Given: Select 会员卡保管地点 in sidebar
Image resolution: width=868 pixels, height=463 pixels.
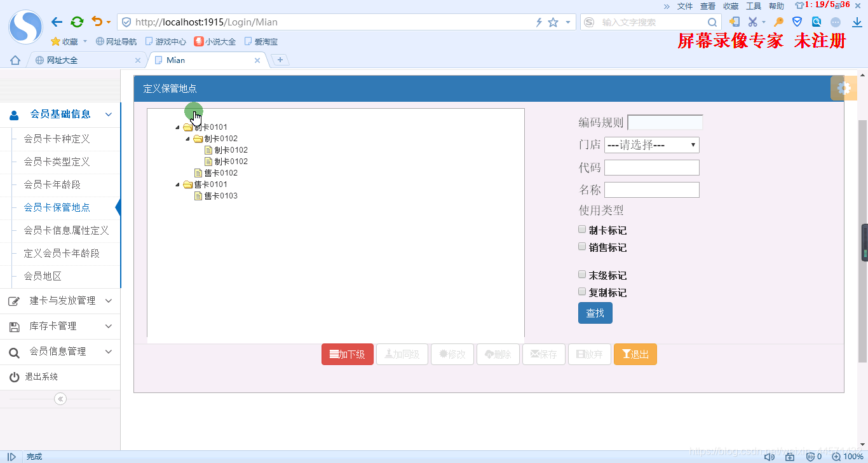Looking at the screenshot, I should pyautogui.click(x=57, y=207).
